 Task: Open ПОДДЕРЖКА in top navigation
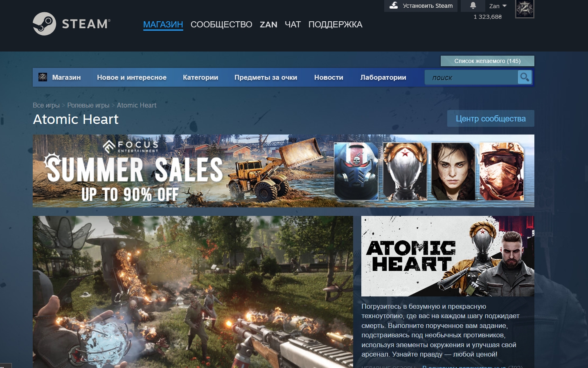point(335,25)
